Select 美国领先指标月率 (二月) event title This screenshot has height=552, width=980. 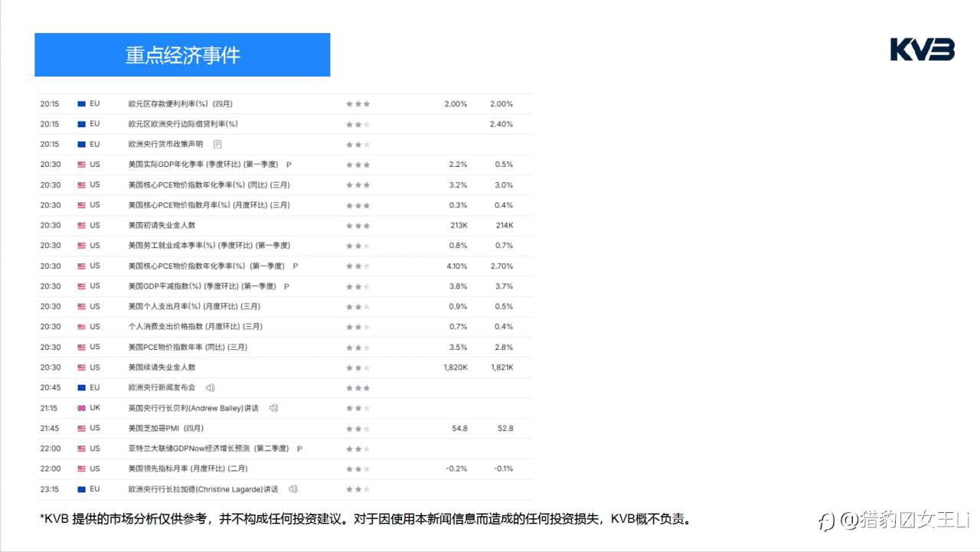click(x=188, y=469)
